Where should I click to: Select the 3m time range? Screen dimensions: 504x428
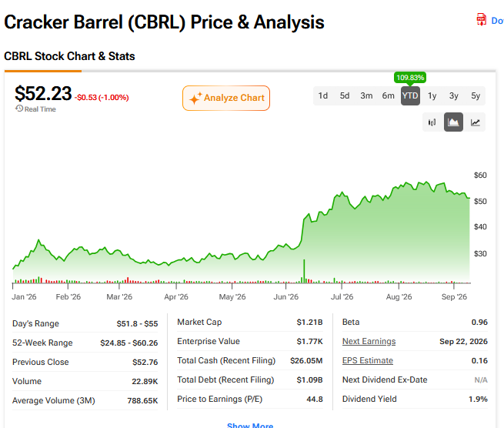[366, 95]
